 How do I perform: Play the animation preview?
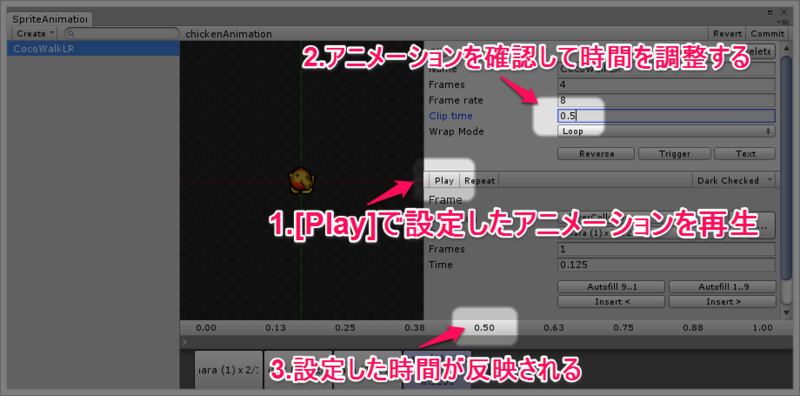pos(444,181)
